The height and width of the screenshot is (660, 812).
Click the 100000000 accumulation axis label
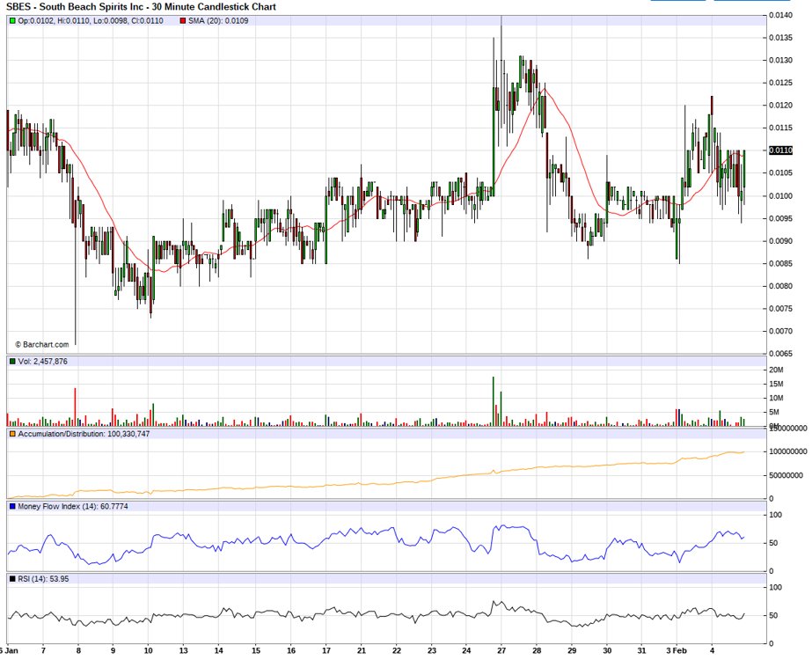coord(787,451)
